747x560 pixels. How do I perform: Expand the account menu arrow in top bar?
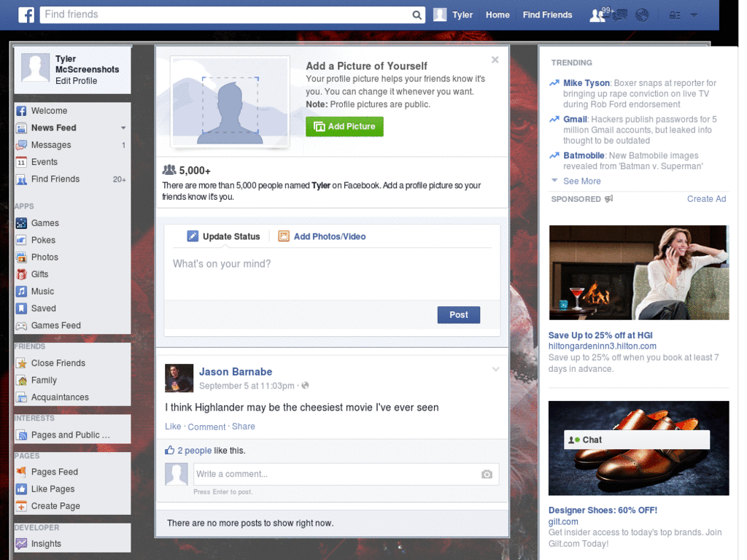[694, 15]
